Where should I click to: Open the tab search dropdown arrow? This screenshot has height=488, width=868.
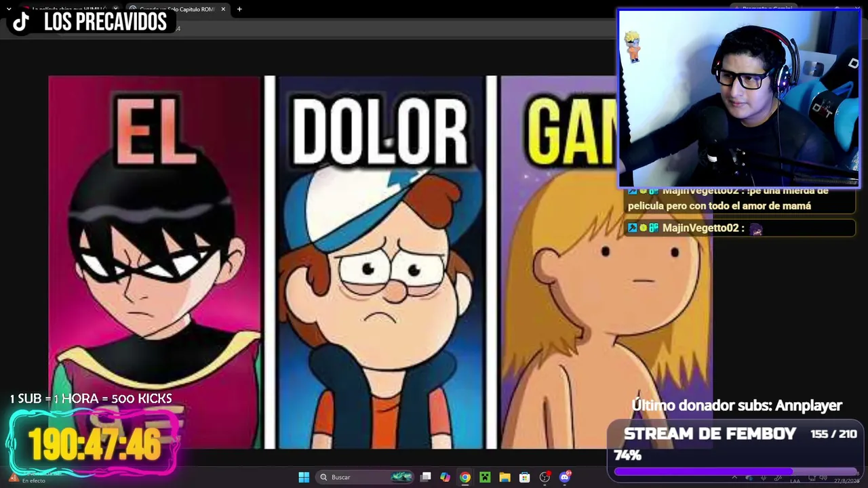point(8,9)
